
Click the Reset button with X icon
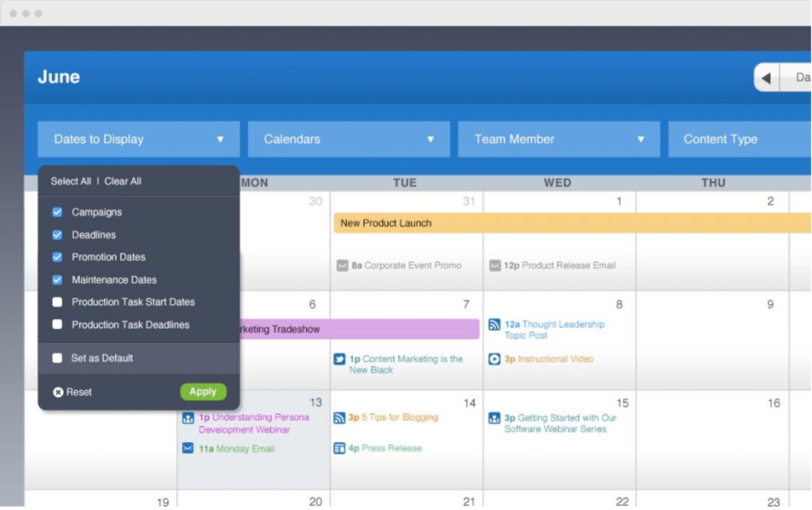73,392
